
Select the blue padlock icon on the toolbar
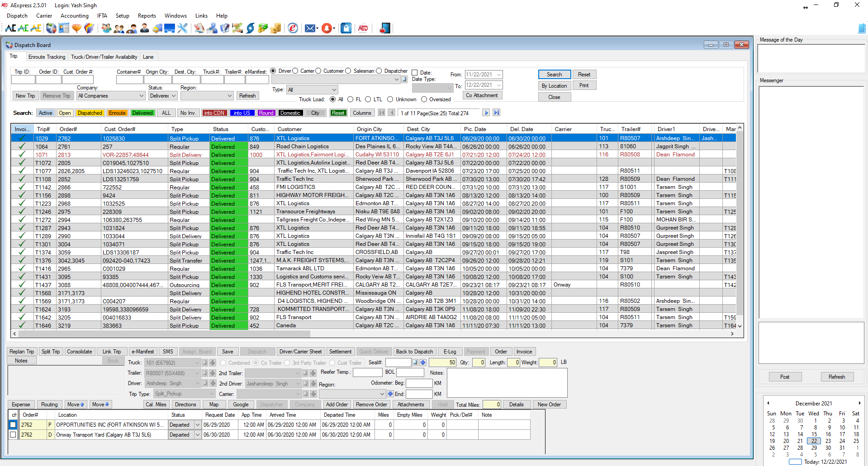click(346, 28)
